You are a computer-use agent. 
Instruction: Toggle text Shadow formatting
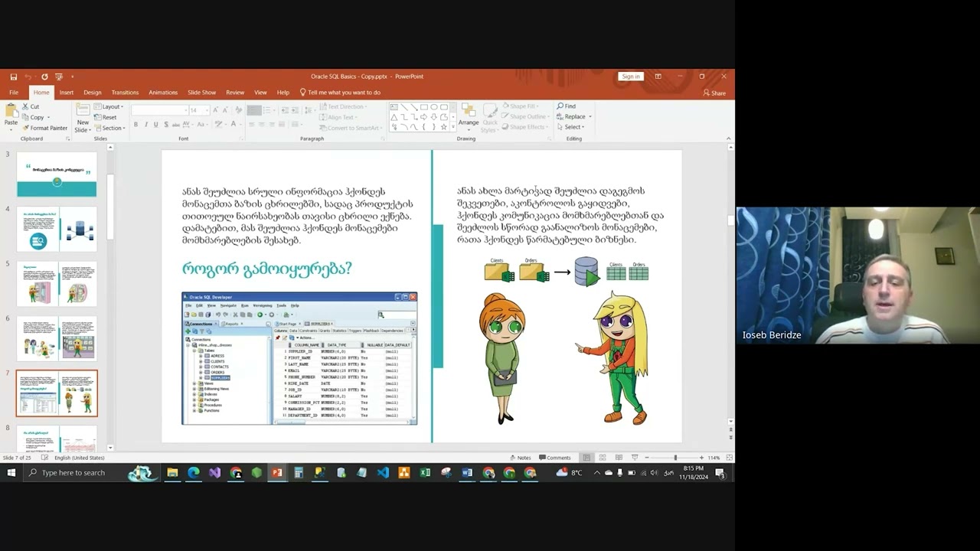click(x=165, y=125)
